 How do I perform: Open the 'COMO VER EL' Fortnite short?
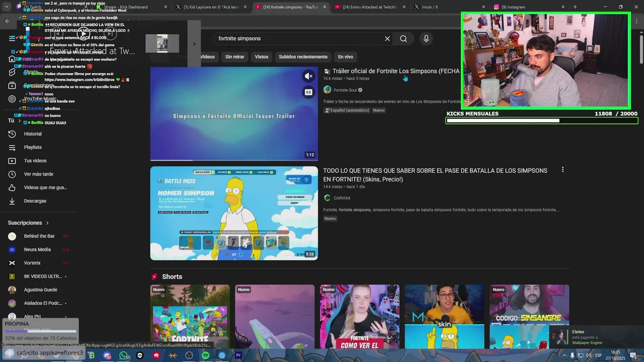[360, 317]
